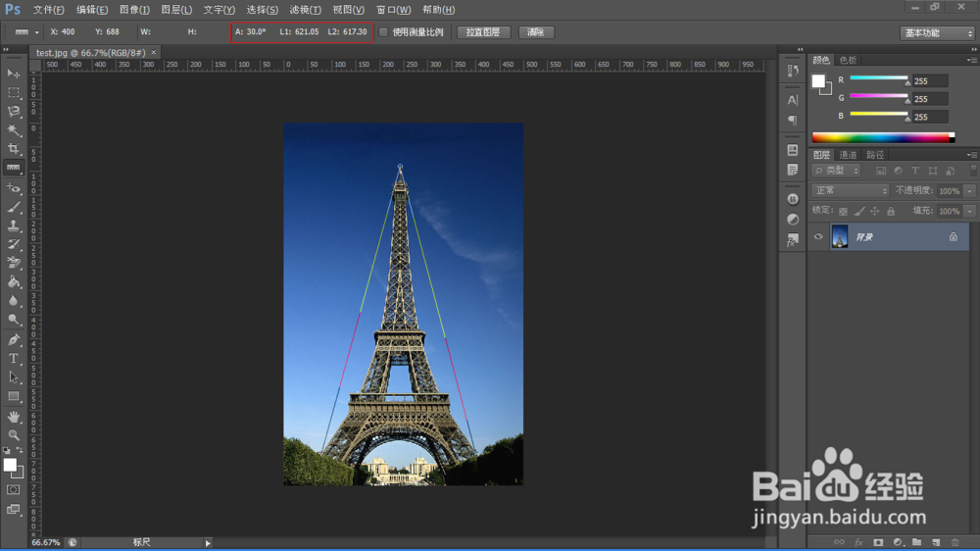980x551 pixels.
Task: Switch to the Paths tab
Action: point(875,155)
